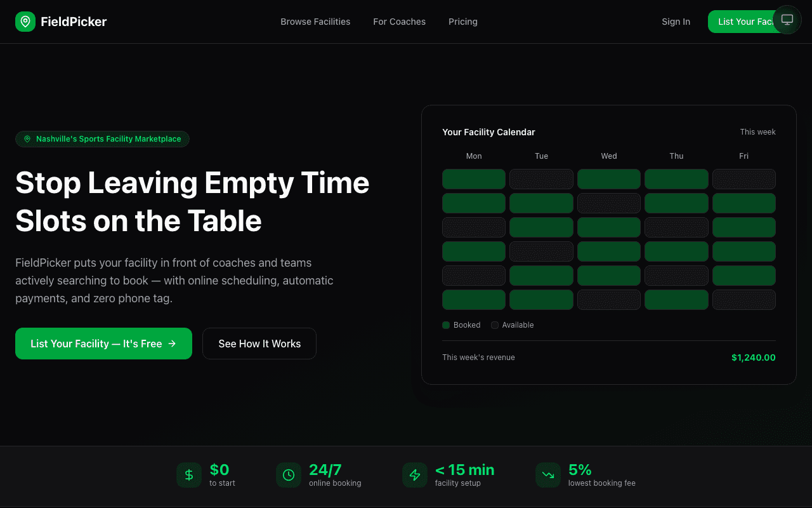Select first Friday available slot
Viewport: 812px width, 508px height.
744,179
